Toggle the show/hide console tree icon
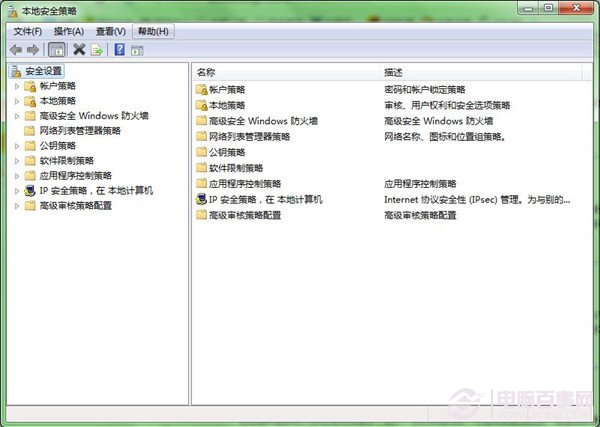Viewport: 600px width, 427px height. 57,49
